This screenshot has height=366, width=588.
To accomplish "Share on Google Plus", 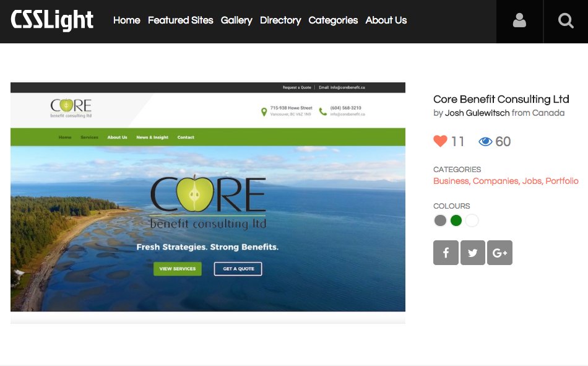I will coord(499,253).
